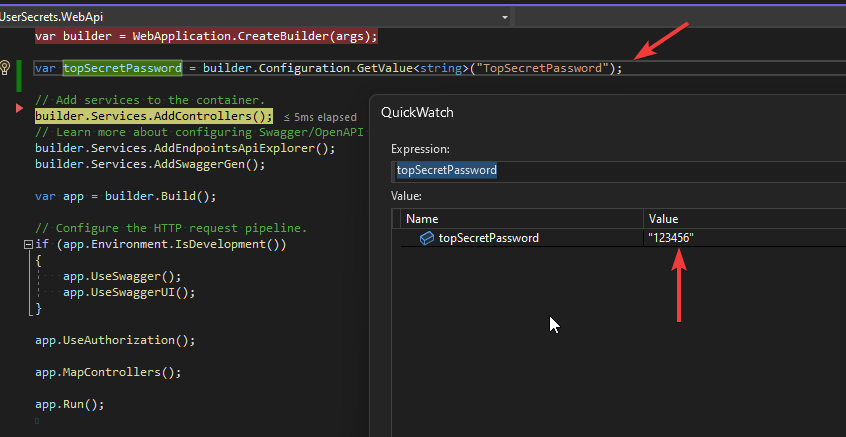Click the current statement arrow in the margin
Image resolution: width=846 pixels, height=437 pixels.
coord(19,108)
